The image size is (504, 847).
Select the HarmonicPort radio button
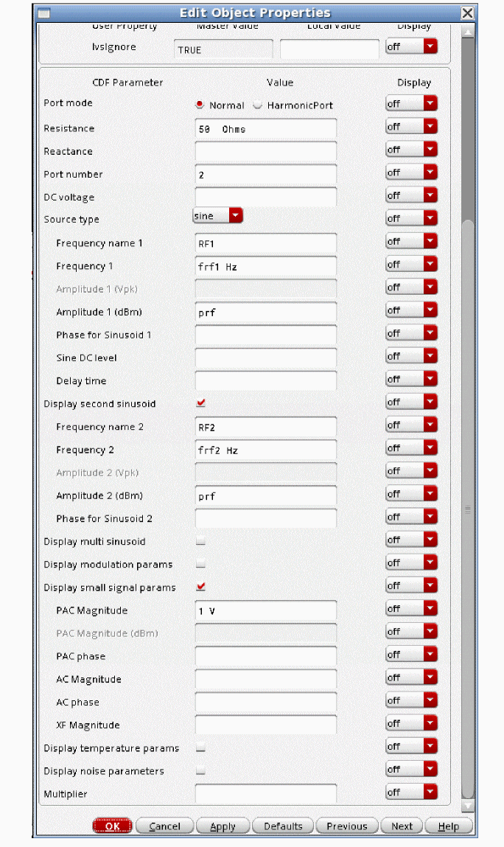(258, 105)
